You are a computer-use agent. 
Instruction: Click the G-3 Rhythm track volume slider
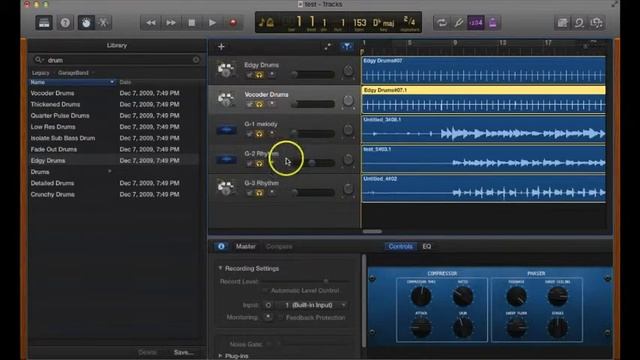(313, 192)
